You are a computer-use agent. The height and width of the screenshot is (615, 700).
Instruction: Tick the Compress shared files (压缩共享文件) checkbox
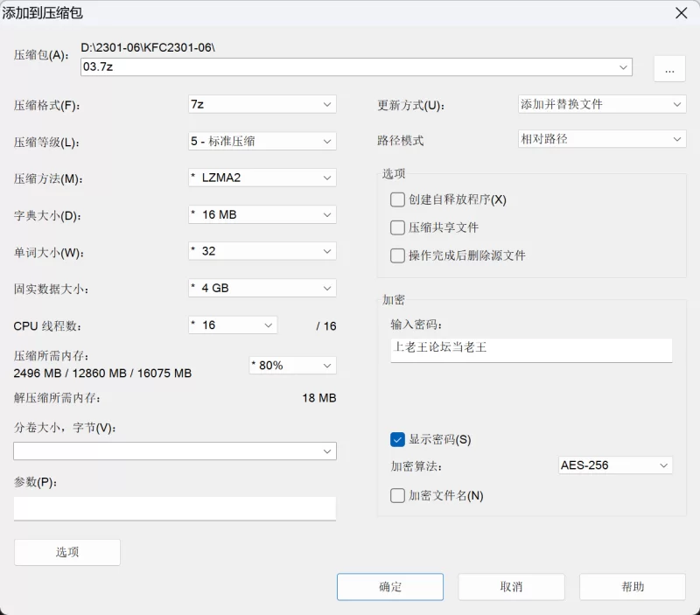[x=397, y=227]
